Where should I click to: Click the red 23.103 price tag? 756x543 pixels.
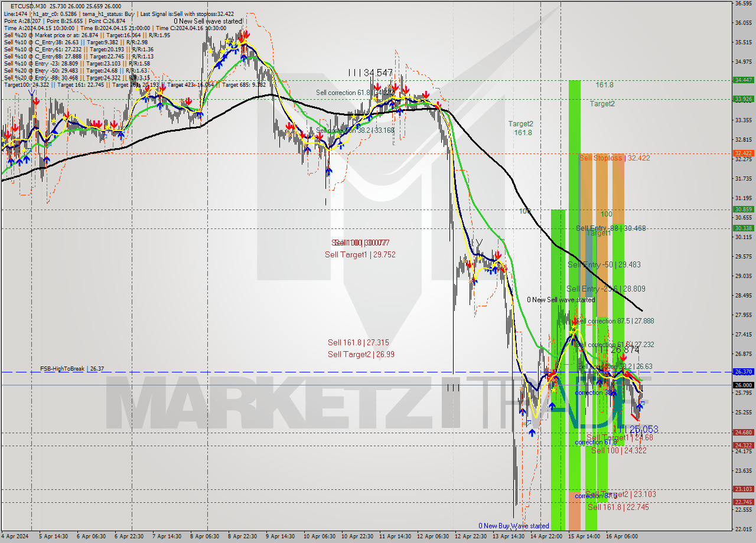point(743,489)
